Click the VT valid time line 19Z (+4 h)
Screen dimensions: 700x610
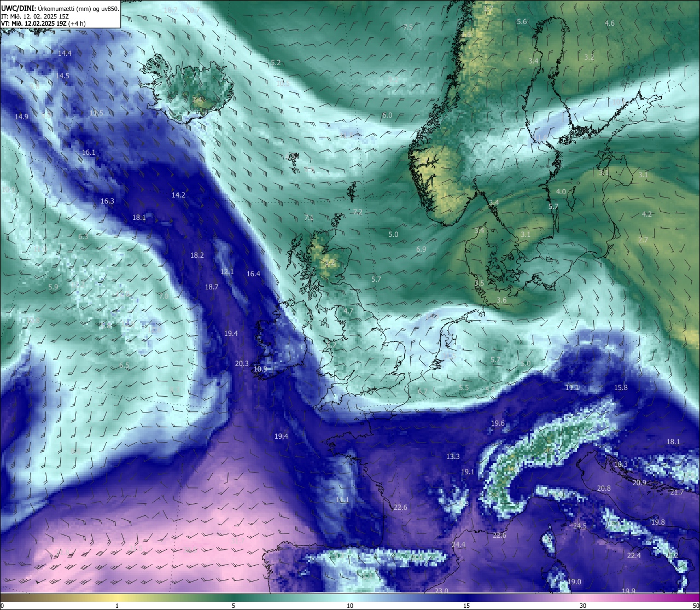[x=43, y=24]
